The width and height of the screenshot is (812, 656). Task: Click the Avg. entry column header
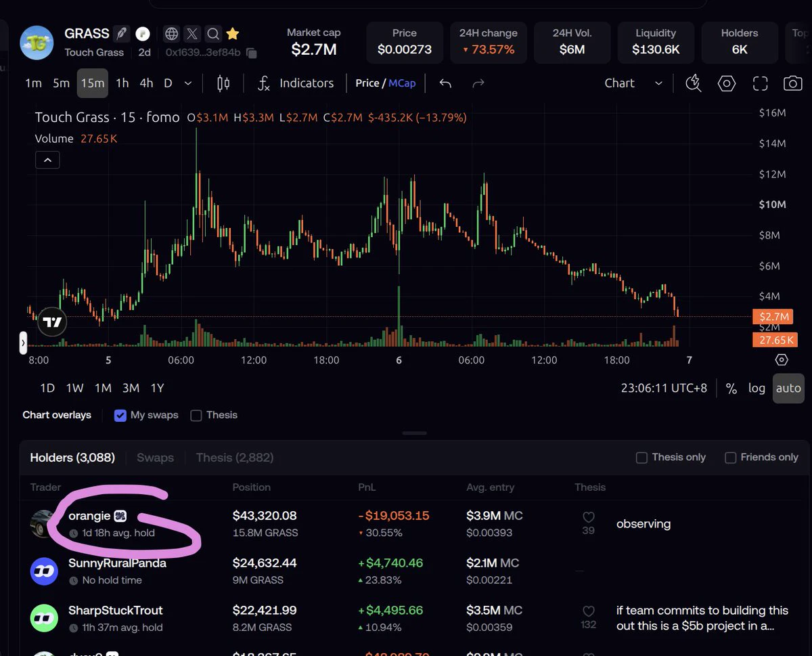(x=491, y=487)
